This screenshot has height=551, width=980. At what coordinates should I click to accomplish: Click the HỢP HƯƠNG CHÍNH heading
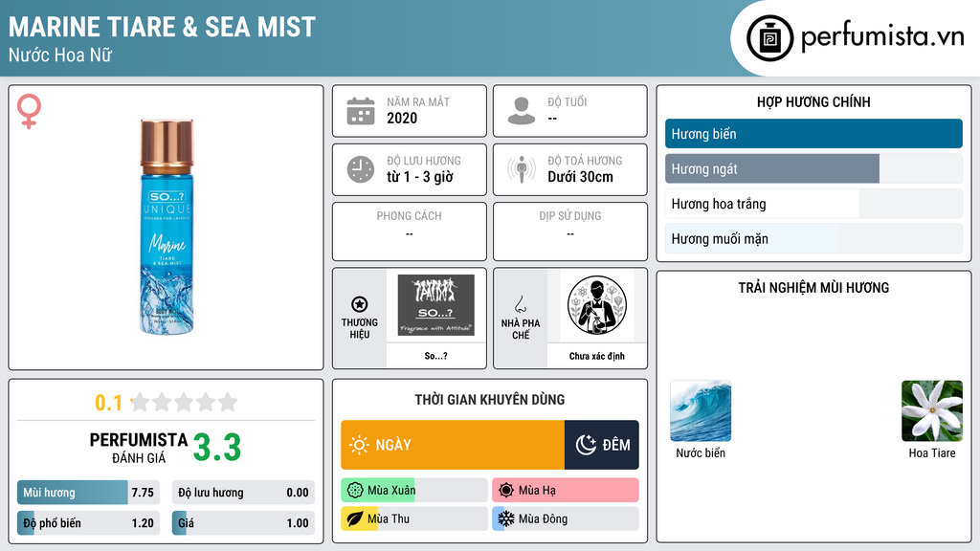(813, 101)
